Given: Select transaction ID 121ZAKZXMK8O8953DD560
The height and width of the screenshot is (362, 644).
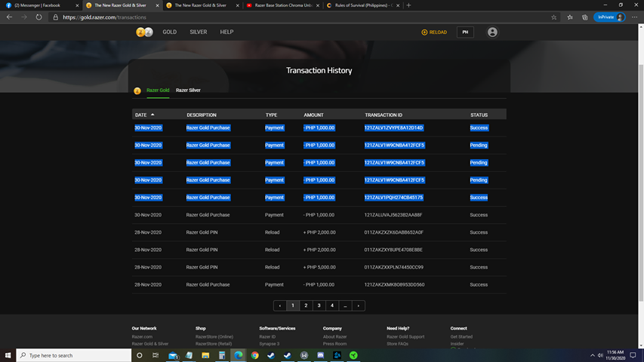Looking at the screenshot, I should [394, 285].
